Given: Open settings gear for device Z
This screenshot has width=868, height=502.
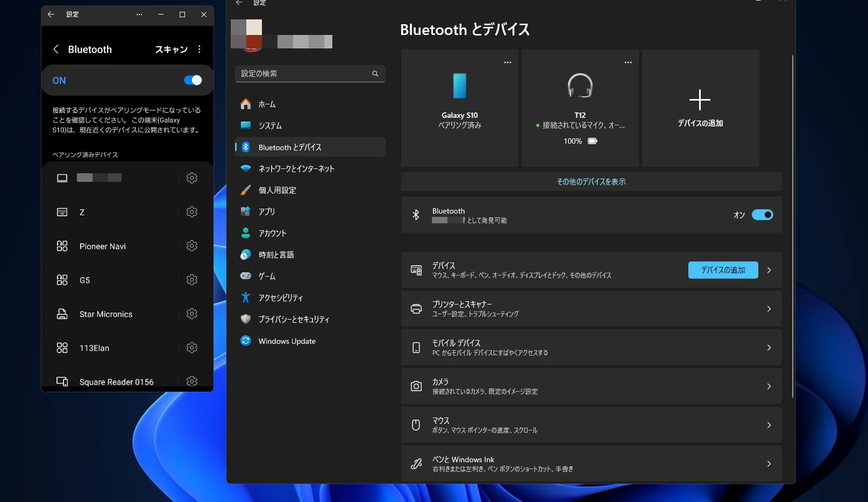Looking at the screenshot, I should click(x=191, y=212).
